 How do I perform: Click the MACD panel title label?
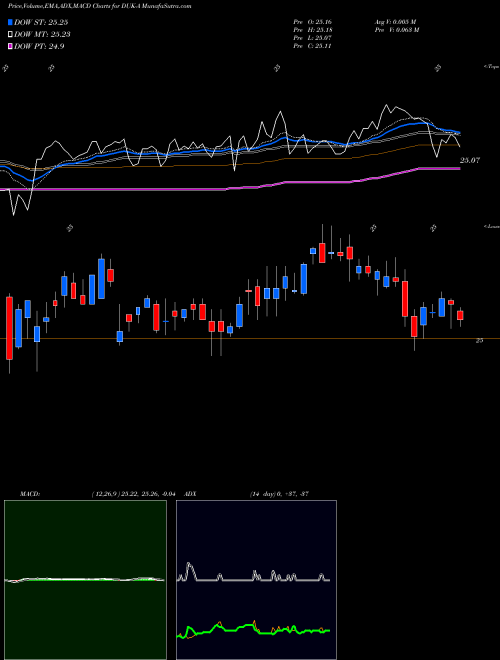click(x=30, y=493)
